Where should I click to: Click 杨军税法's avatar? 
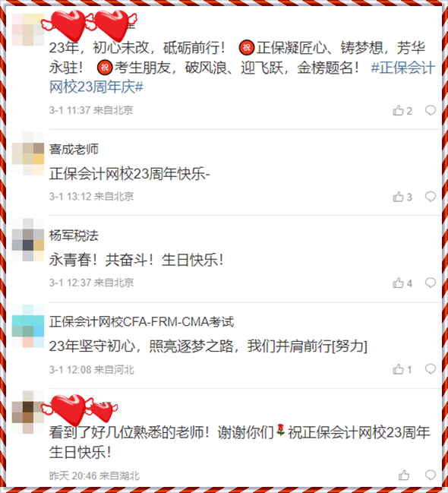tap(28, 240)
